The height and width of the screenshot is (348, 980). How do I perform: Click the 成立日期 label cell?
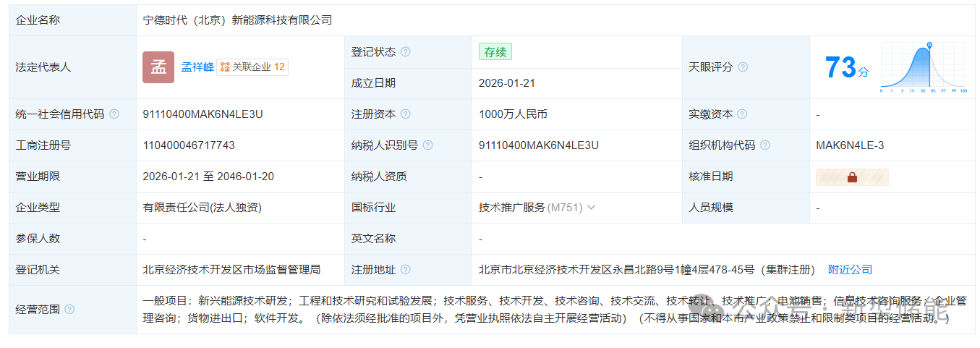tap(408, 83)
